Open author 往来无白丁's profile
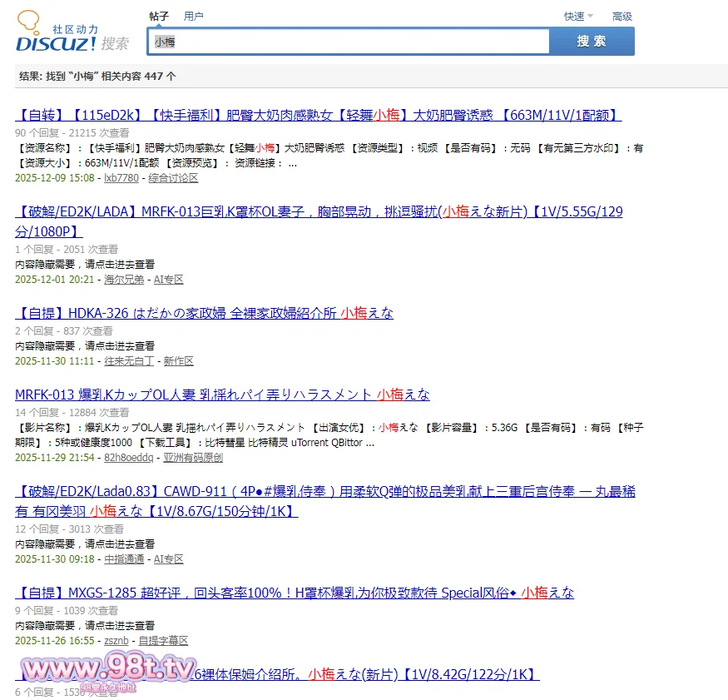The width and height of the screenshot is (728, 700). coord(129,361)
